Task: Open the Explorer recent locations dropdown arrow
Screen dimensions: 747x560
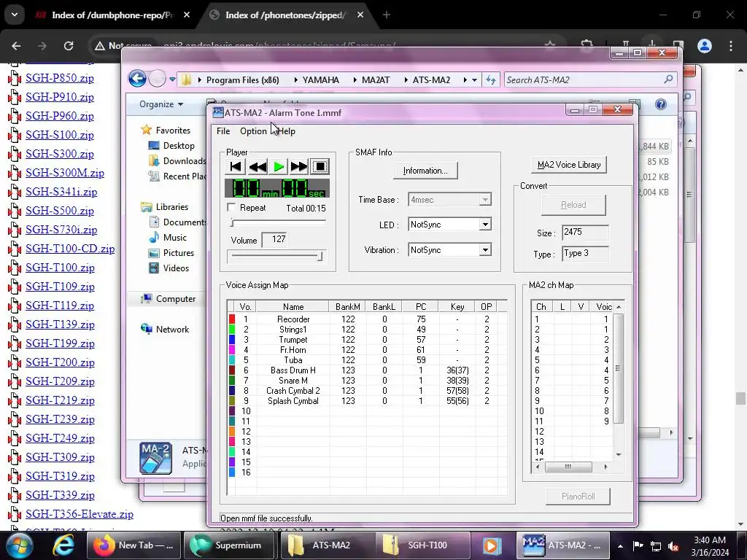Action: click(x=172, y=79)
